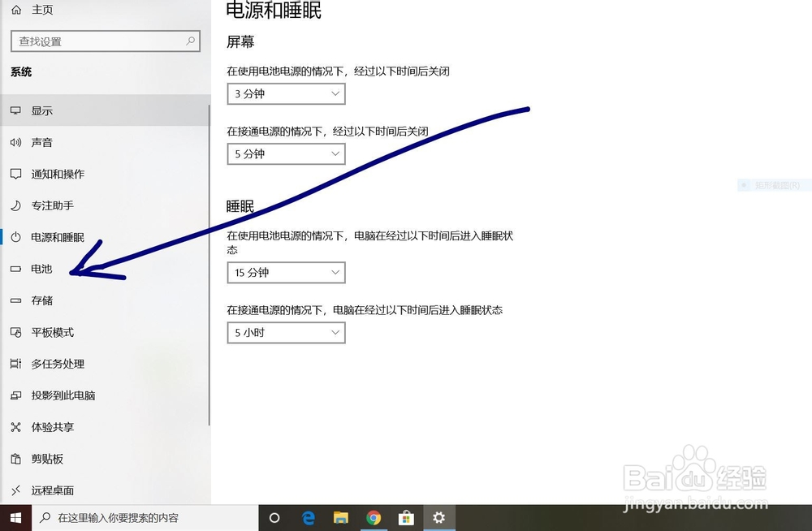Open the battery sleep dropdown showing 15 分钟
Screen dimensions: 812x531
tap(286, 272)
